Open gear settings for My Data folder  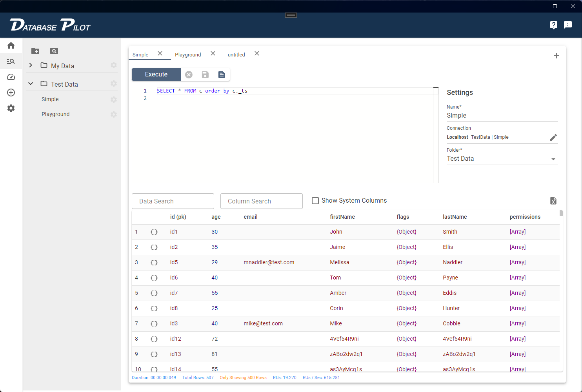tap(114, 65)
